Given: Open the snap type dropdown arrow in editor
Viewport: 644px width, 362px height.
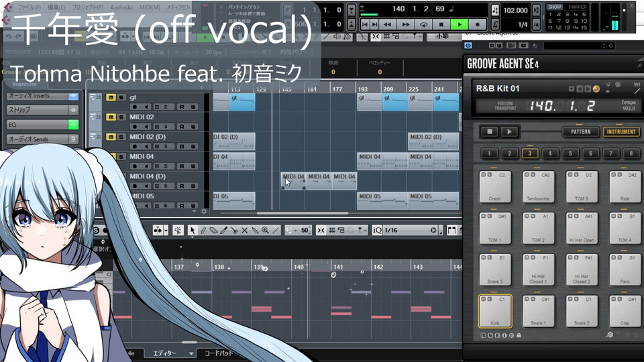Looking at the screenshot, I should [x=365, y=230].
